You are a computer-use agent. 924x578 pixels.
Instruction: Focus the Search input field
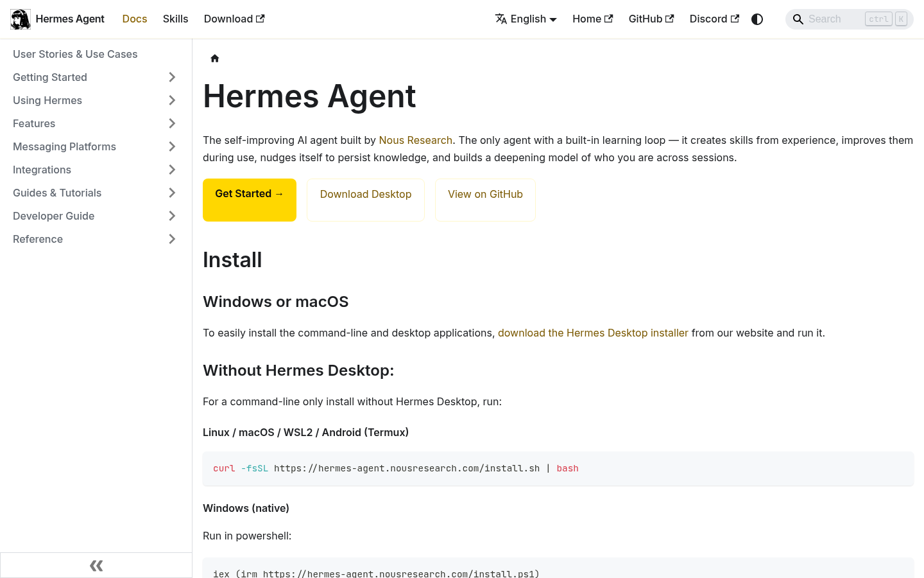tap(850, 19)
